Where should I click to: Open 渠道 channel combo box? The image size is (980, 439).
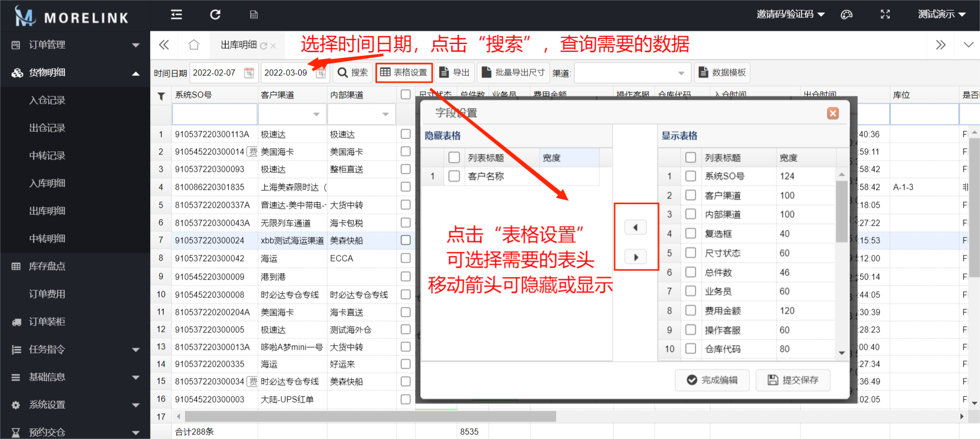(x=632, y=73)
